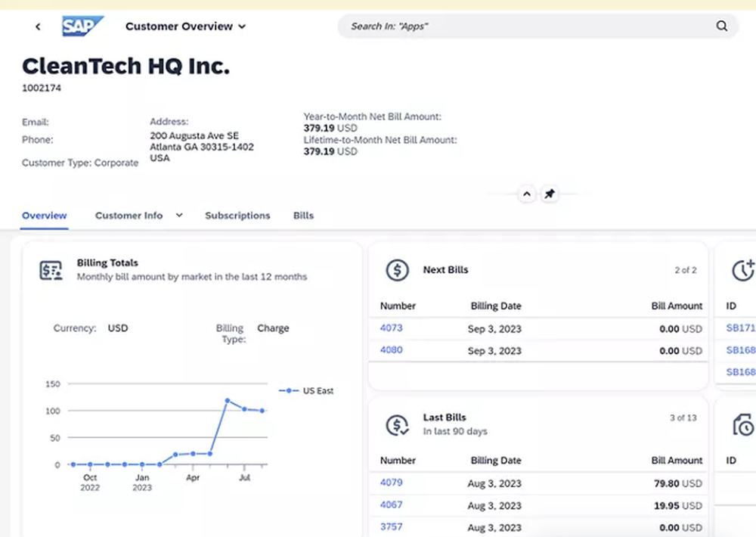This screenshot has width=756, height=537.
Task: Click the back navigation arrow
Action: pos(38,26)
